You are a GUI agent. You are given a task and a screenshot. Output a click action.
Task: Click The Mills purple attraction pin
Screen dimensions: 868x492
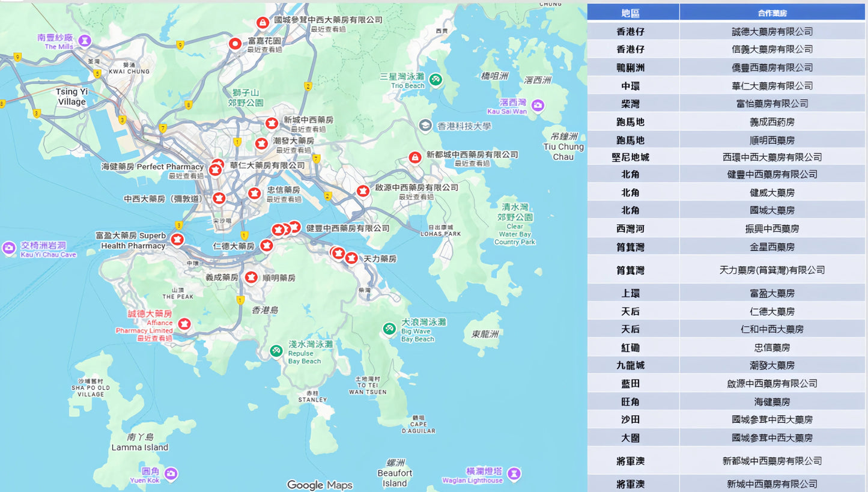pos(85,41)
